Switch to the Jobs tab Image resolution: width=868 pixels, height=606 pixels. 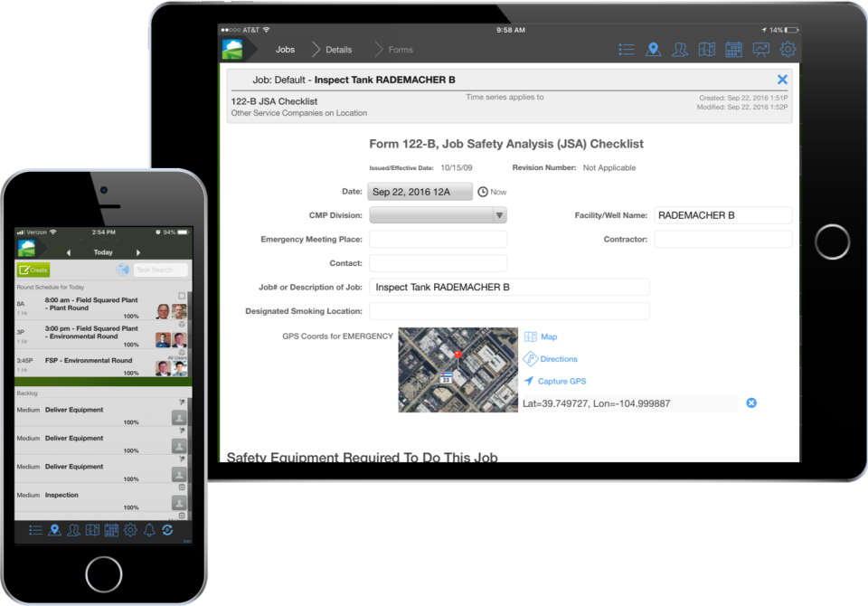pos(285,49)
